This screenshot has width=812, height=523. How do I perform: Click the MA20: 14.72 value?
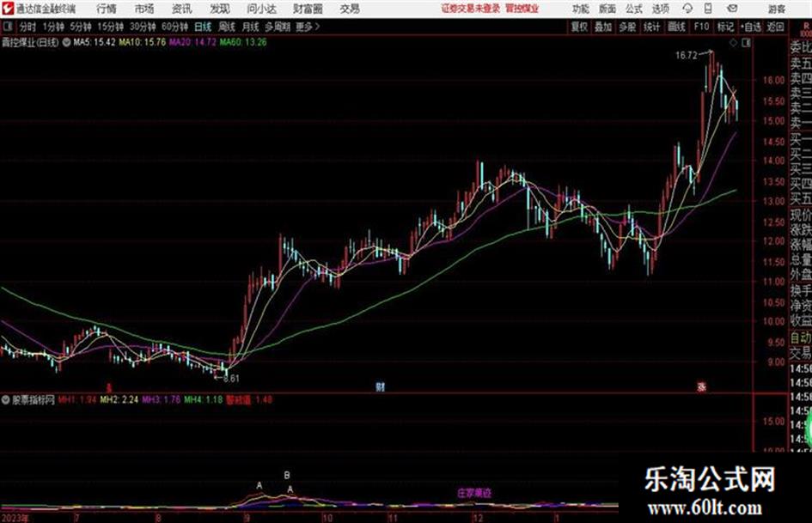(x=192, y=42)
